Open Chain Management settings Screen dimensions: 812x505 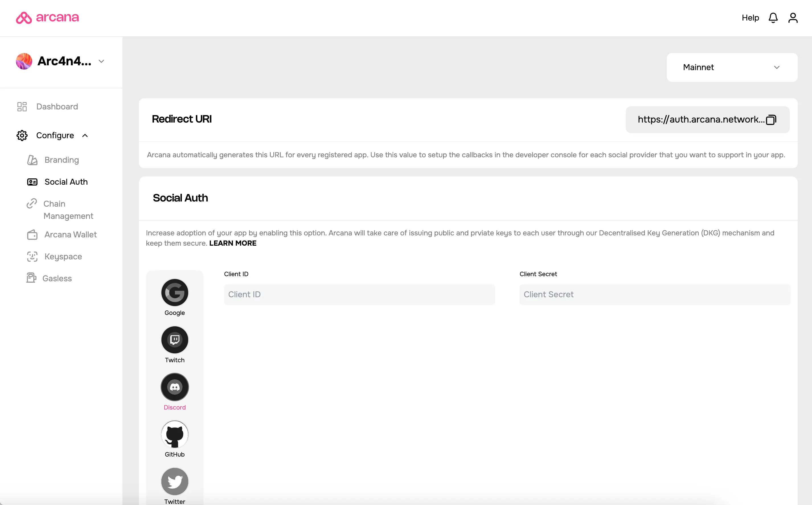tap(68, 210)
